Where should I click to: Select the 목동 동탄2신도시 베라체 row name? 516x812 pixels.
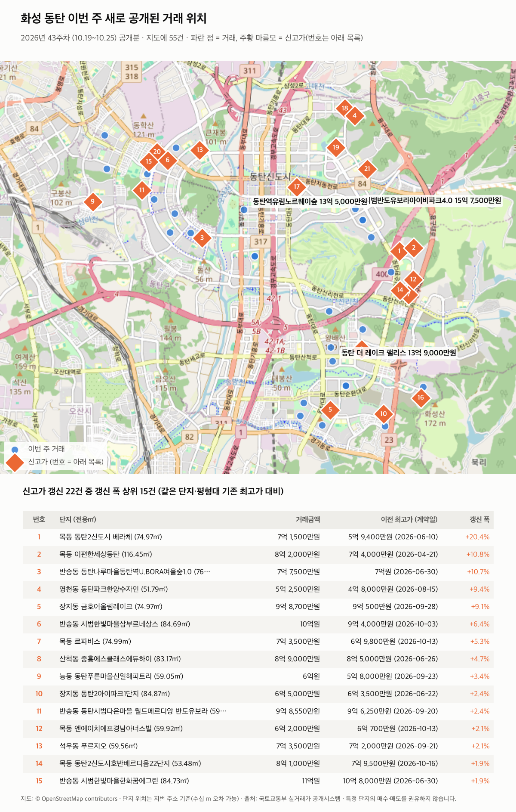[111, 537]
